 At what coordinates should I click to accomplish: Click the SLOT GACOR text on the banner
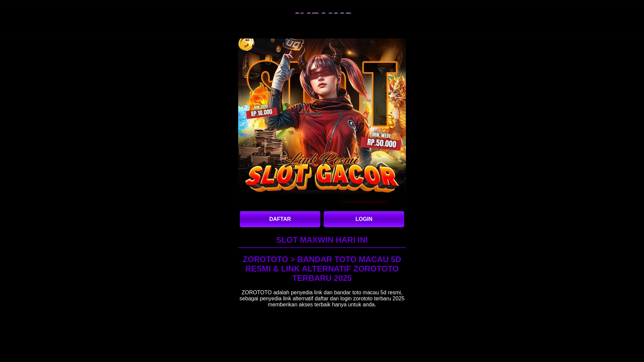tap(322, 178)
